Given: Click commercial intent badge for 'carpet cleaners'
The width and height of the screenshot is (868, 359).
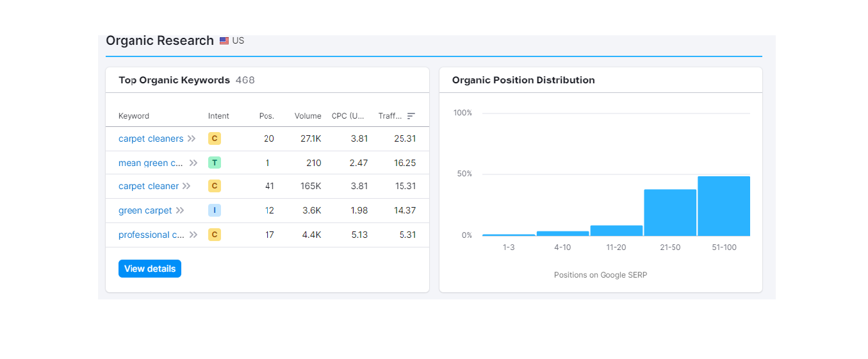Looking at the screenshot, I should click(215, 138).
